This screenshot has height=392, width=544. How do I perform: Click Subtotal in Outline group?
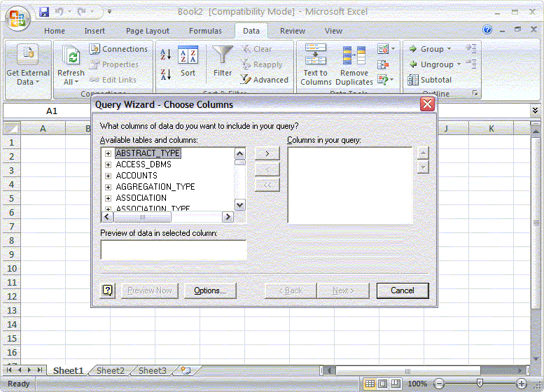point(429,79)
